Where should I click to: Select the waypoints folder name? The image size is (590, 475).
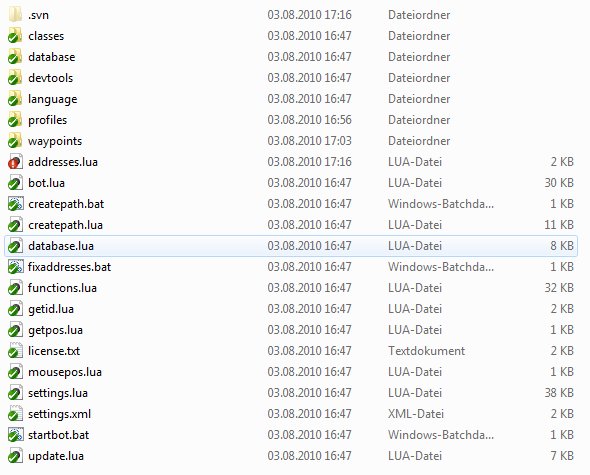(55, 142)
